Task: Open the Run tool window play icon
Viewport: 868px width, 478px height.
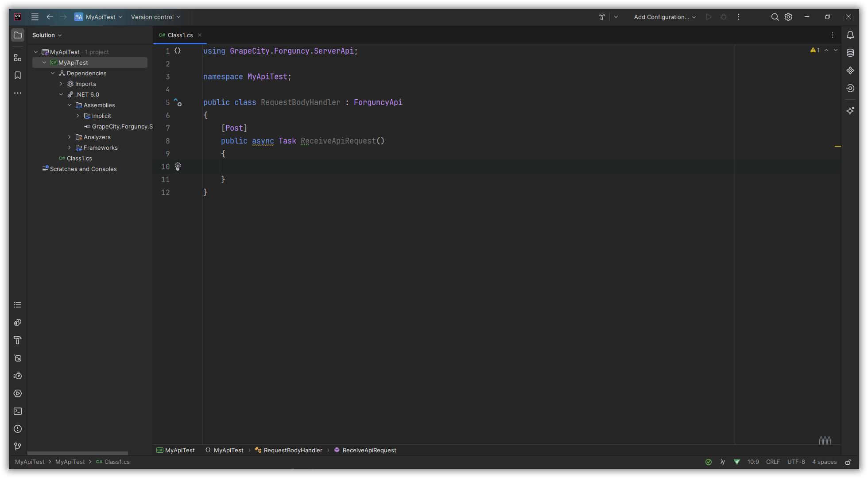Action: pyautogui.click(x=18, y=393)
